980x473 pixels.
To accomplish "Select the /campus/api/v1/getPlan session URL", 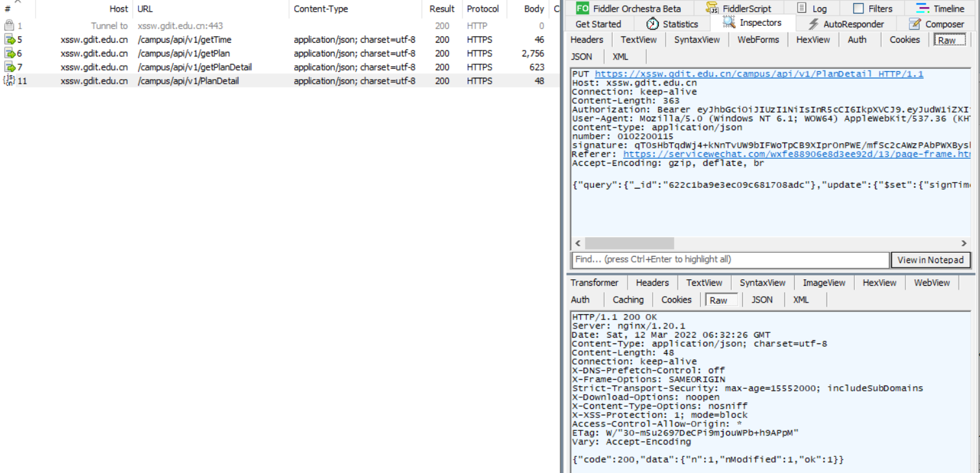I will pos(184,53).
